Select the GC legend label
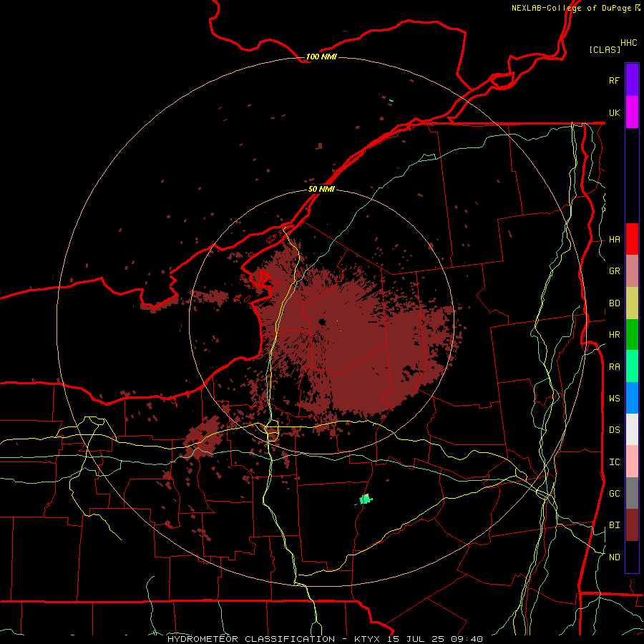The image size is (644, 644). (615, 494)
